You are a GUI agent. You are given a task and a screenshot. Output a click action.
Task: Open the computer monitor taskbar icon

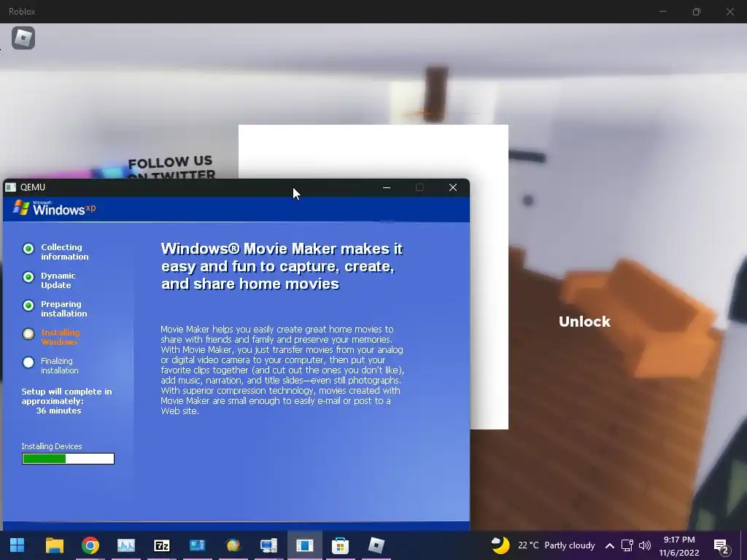pyautogui.click(x=268, y=545)
